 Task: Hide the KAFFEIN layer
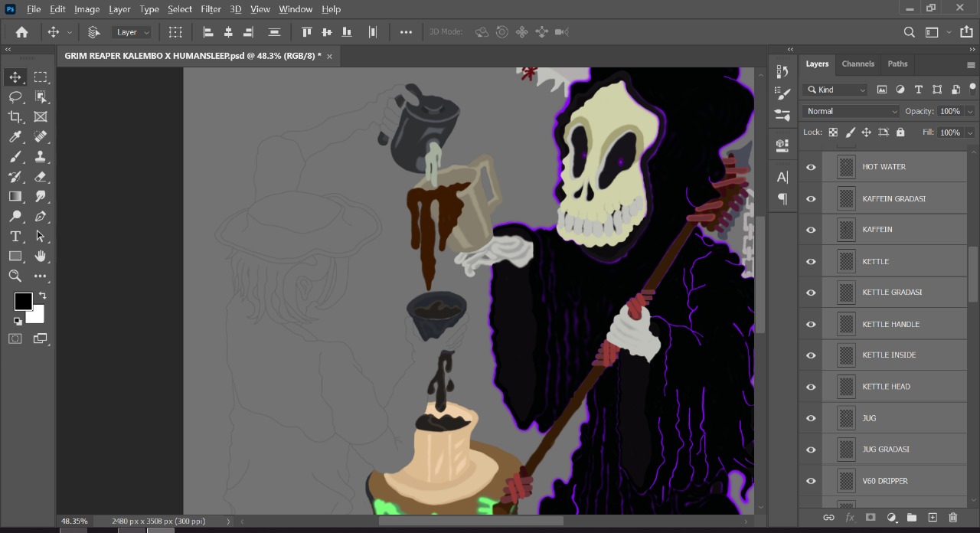[x=811, y=230]
